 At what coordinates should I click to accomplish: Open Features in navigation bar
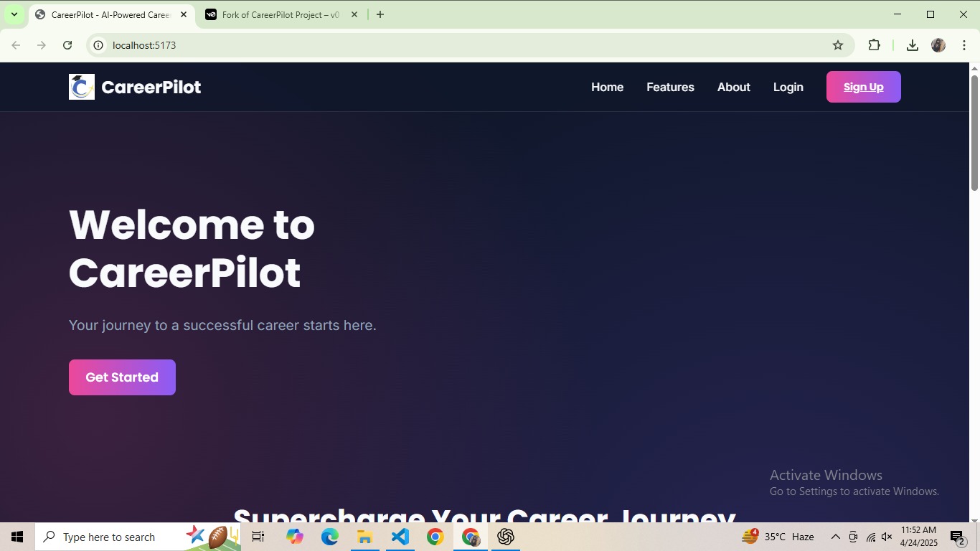(x=670, y=87)
